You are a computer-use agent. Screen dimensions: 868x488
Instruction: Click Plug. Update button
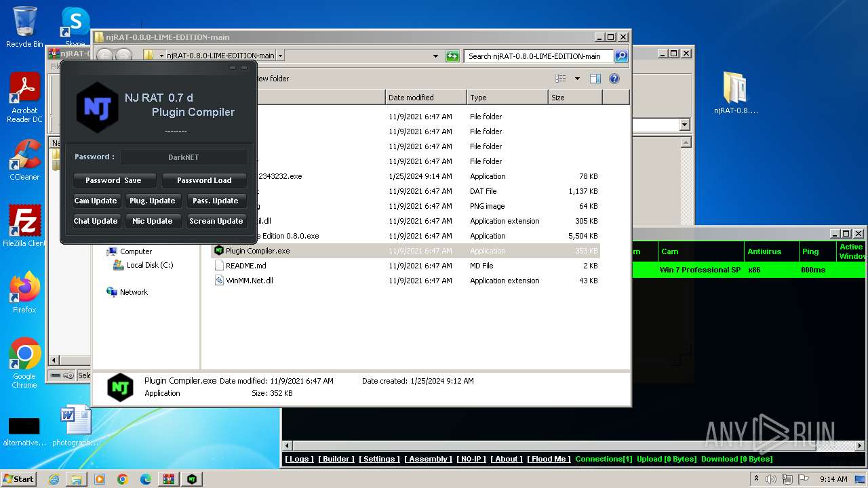pos(153,201)
